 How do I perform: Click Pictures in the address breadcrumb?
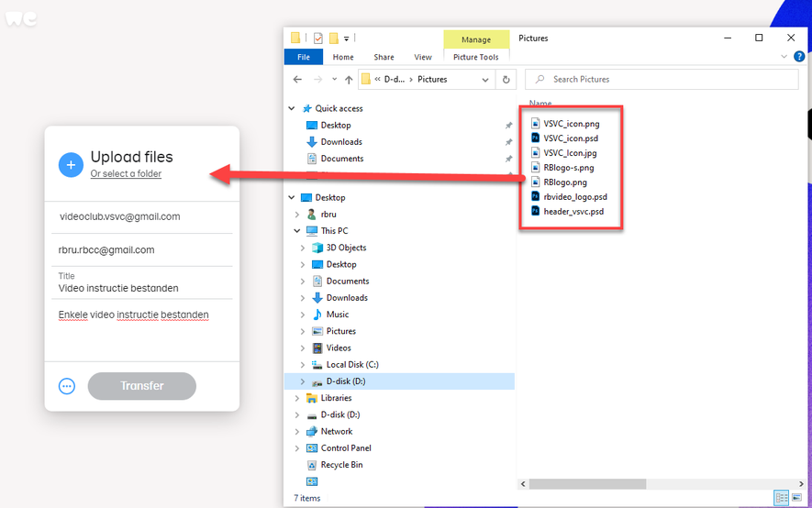[432, 79]
